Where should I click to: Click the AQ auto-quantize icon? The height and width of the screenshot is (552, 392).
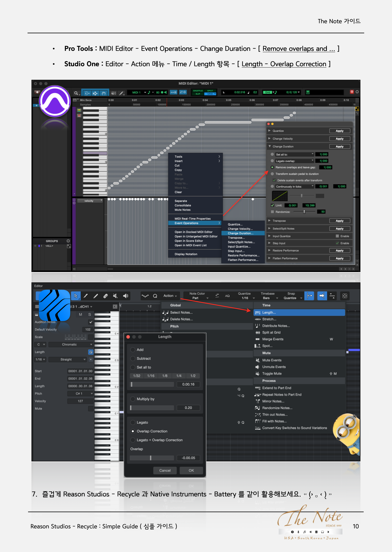227,296
